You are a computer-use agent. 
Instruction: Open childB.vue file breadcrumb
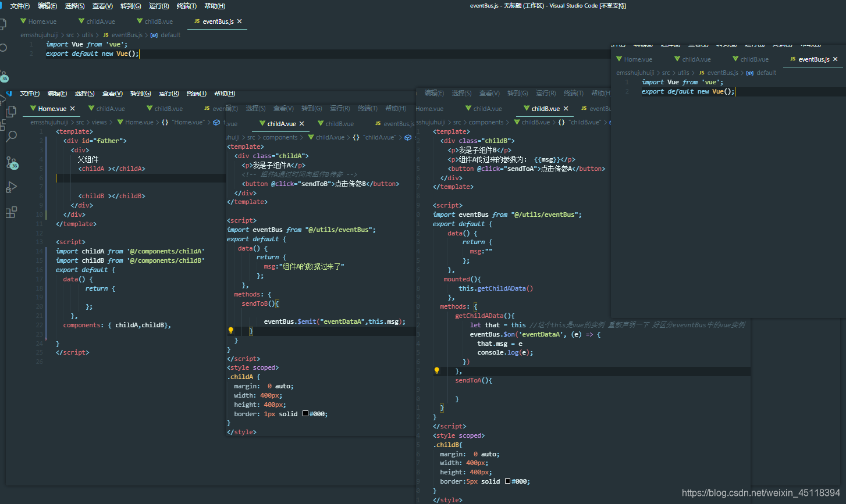pos(536,122)
